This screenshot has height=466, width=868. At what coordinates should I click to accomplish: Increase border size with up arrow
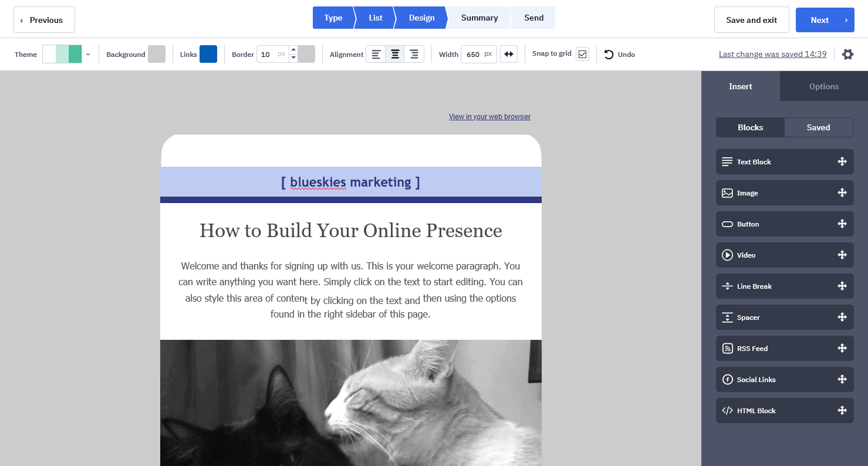pos(293,50)
